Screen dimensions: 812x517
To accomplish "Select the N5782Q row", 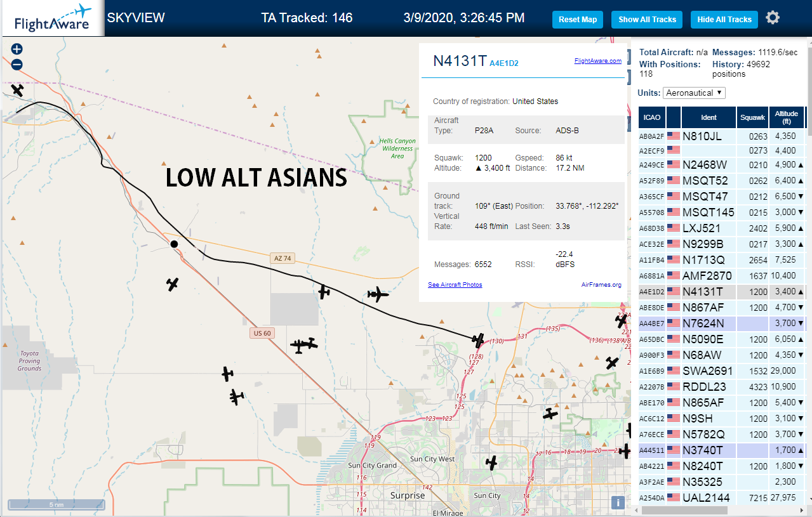I will coord(722,434).
